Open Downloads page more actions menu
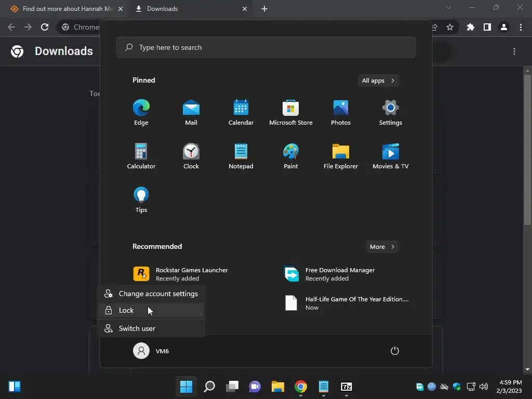Screen dimensions: 532x399 pyautogui.click(x=514, y=51)
